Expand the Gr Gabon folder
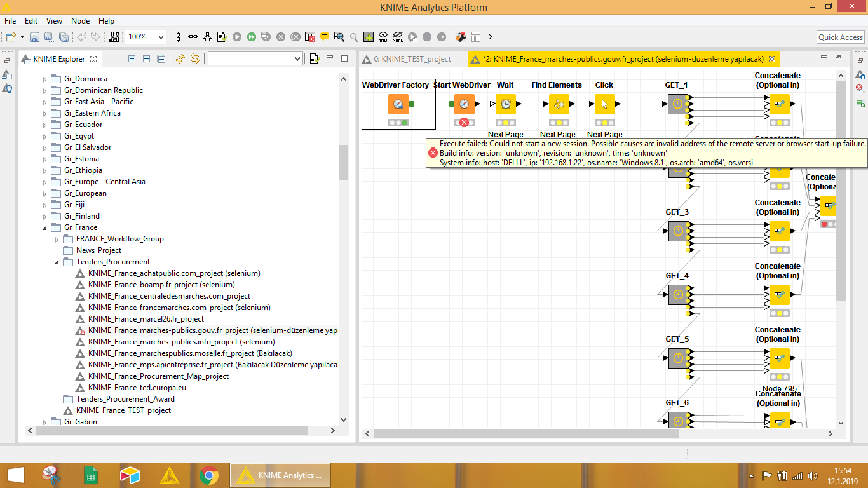Image resolution: width=868 pixels, height=488 pixels. pyautogui.click(x=45, y=423)
